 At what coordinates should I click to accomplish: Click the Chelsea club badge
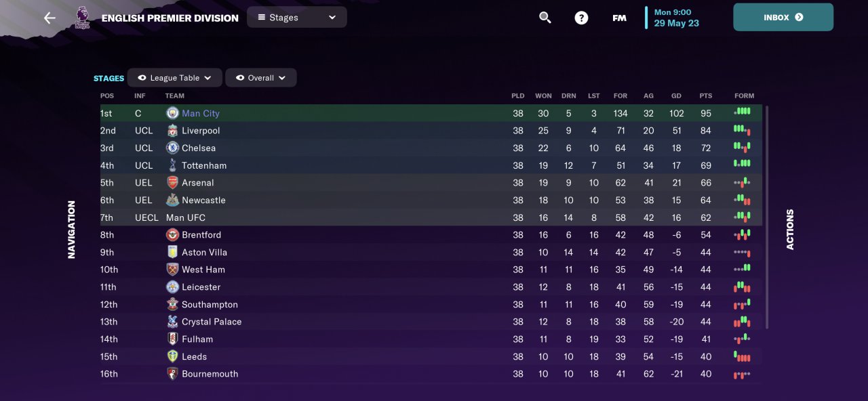(172, 148)
